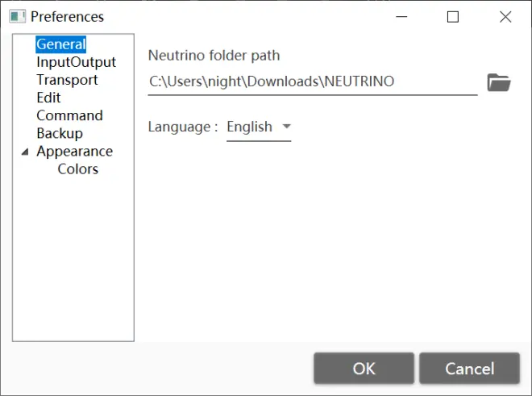Open the InputOutput preferences page
Viewport: 532px width, 396px height.
[77, 62]
